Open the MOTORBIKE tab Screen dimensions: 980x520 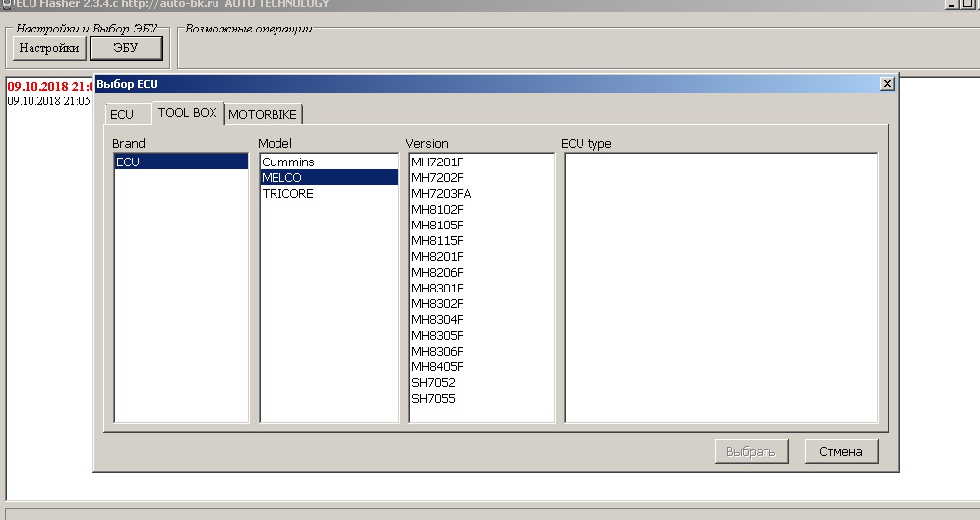(x=263, y=114)
